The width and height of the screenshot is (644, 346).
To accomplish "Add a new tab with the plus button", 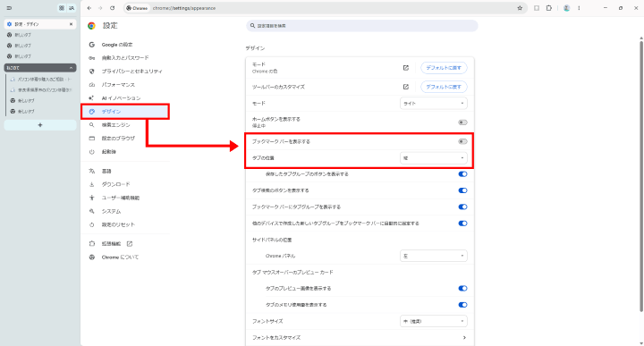I will [x=40, y=125].
